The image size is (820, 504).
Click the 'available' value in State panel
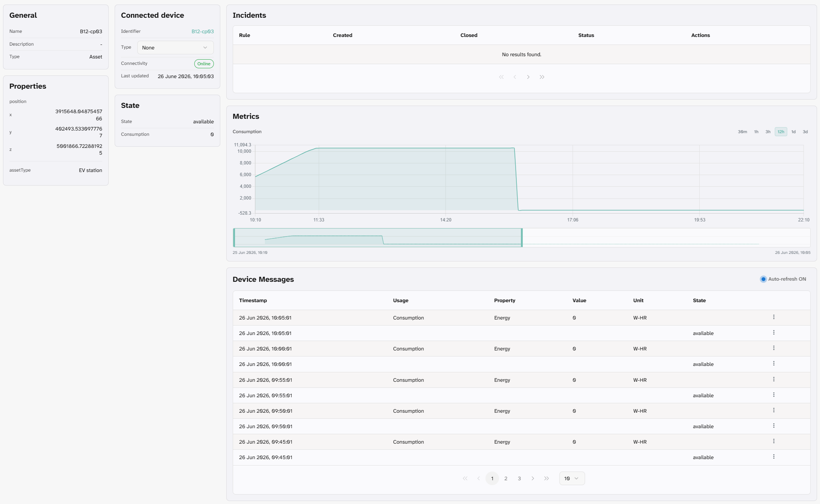point(203,121)
